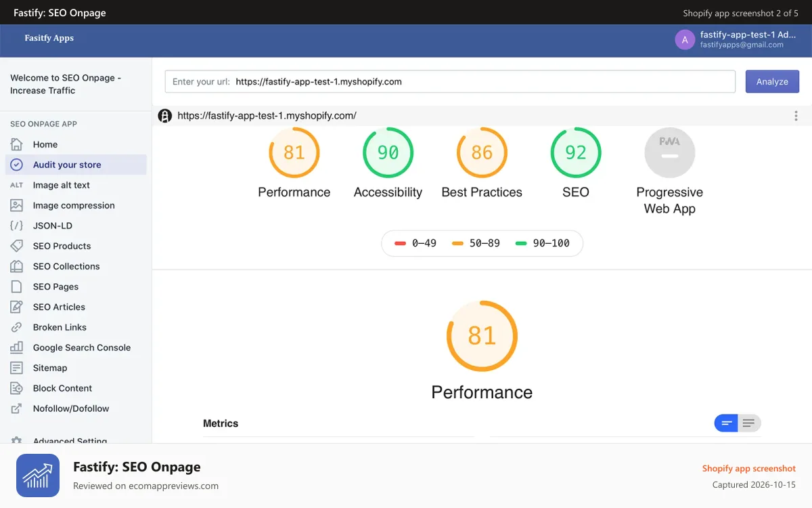The height and width of the screenshot is (508, 812).
Task: Click the SEO ONPAGE APP section label
Action: pyautogui.click(x=43, y=124)
